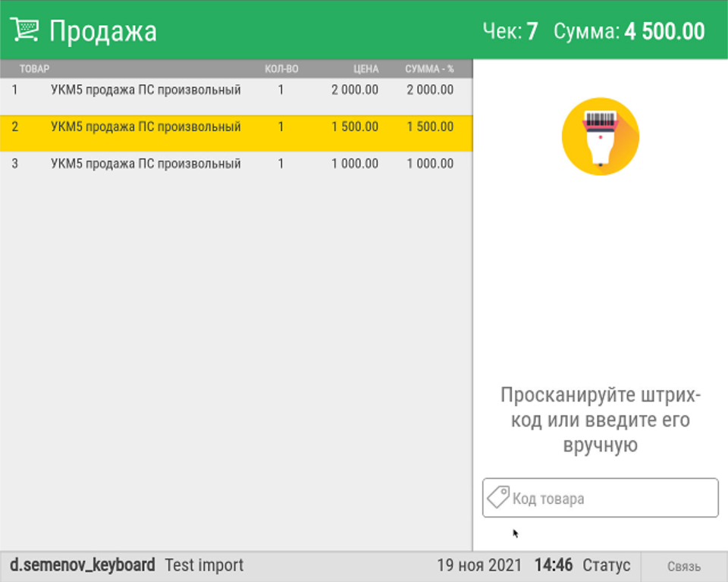
Task: Click the shopping cart icon beside Продажа
Action: click(24, 30)
